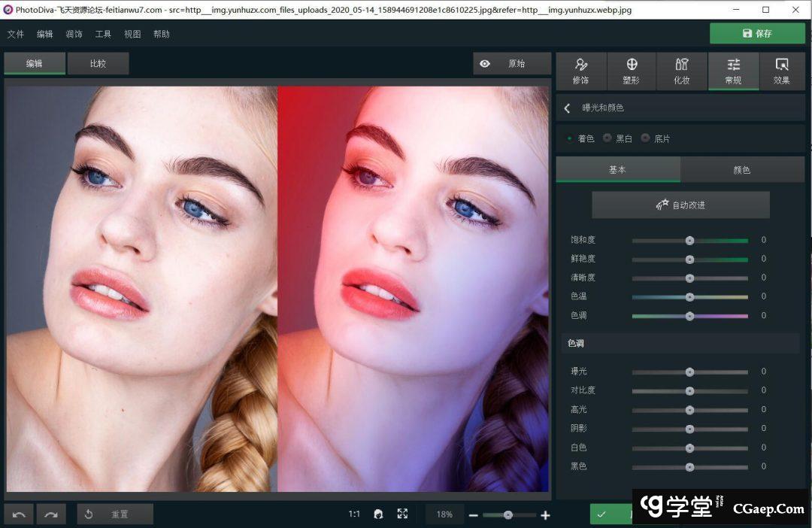Switch to the 比较 compare tab
The width and height of the screenshot is (812, 528).
[x=98, y=64]
